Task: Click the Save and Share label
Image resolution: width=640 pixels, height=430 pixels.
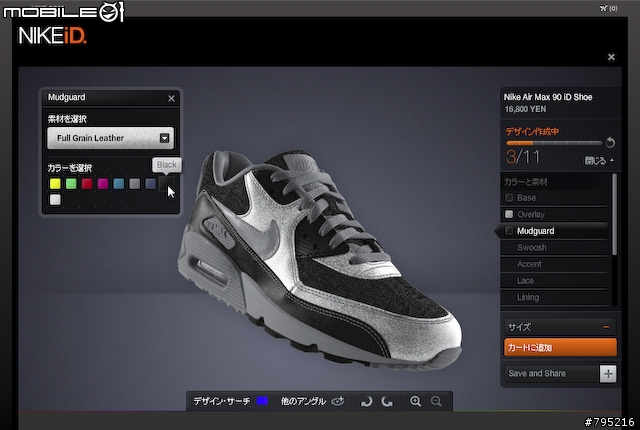Action: pyautogui.click(x=537, y=373)
